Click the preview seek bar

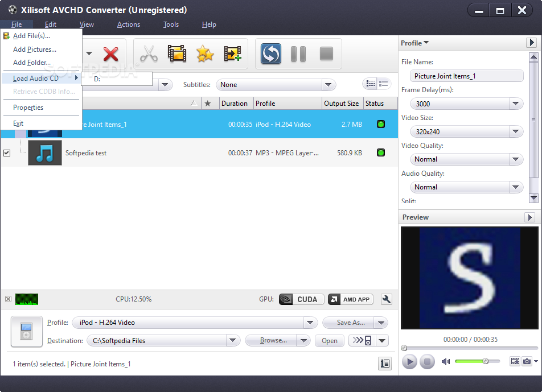[x=469, y=348]
